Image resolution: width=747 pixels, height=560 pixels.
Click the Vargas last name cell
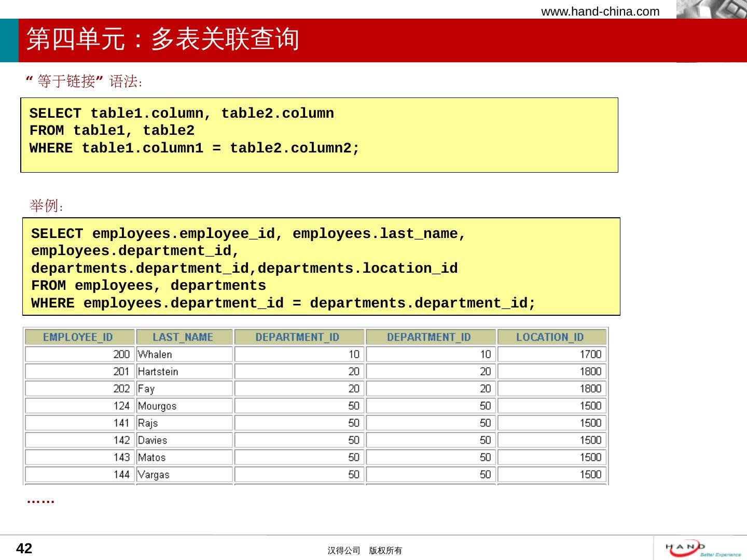coord(184,474)
